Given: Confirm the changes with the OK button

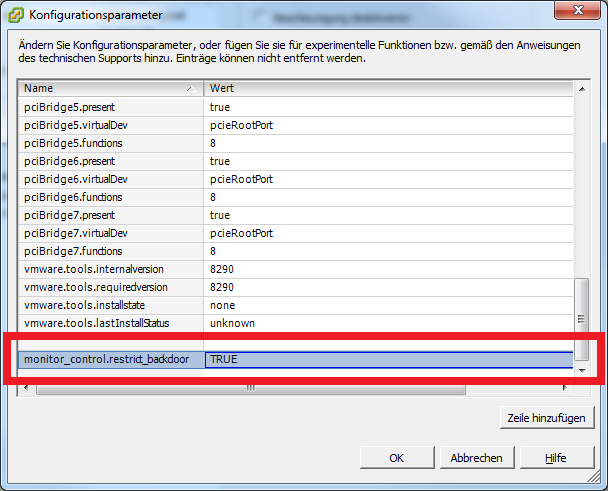Looking at the screenshot, I should (x=396, y=457).
